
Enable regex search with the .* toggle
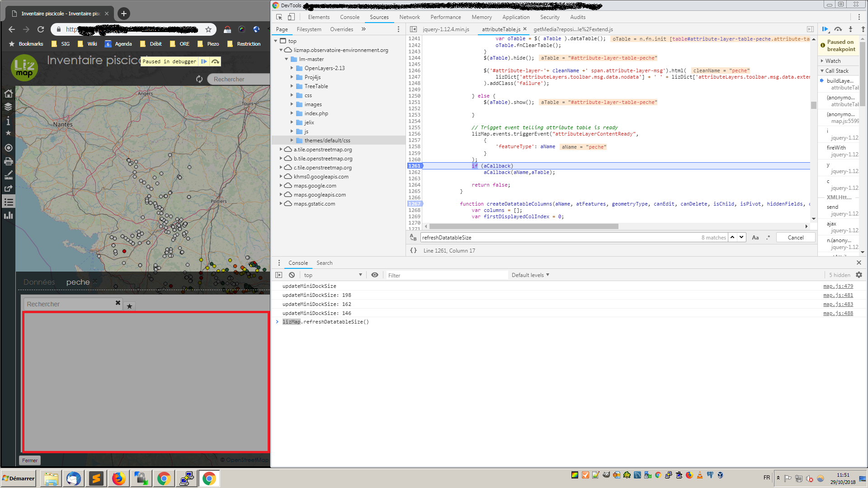768,237
